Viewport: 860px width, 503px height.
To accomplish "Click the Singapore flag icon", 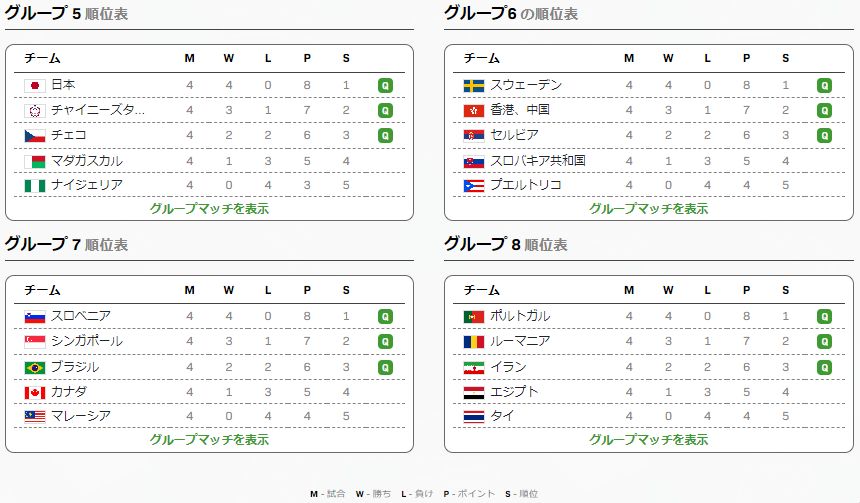I will point(35,341).
